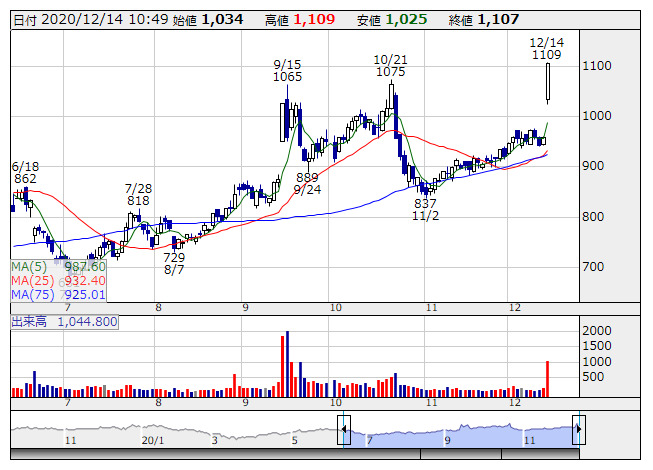The image size is (653, 470).
Task: Click the MA(75) 925.01 legend entry
Action: (x=58, y=295)
